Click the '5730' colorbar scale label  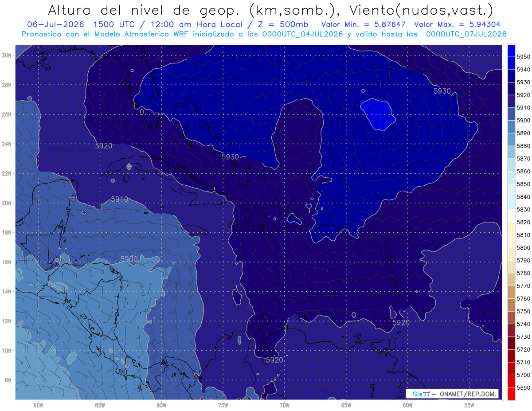point(524,337)
